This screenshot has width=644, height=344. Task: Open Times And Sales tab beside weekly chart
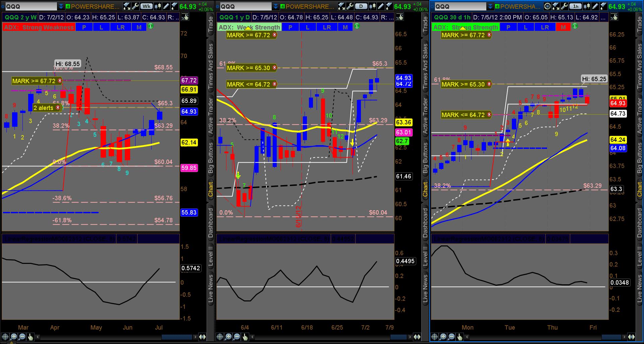point(211,66)
